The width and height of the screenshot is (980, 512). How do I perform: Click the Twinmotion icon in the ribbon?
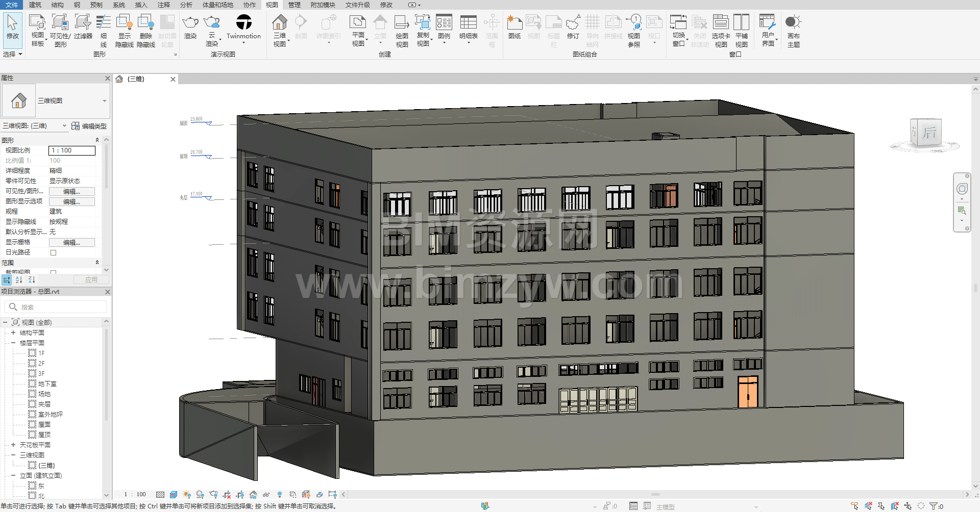[x=243, y=22]
